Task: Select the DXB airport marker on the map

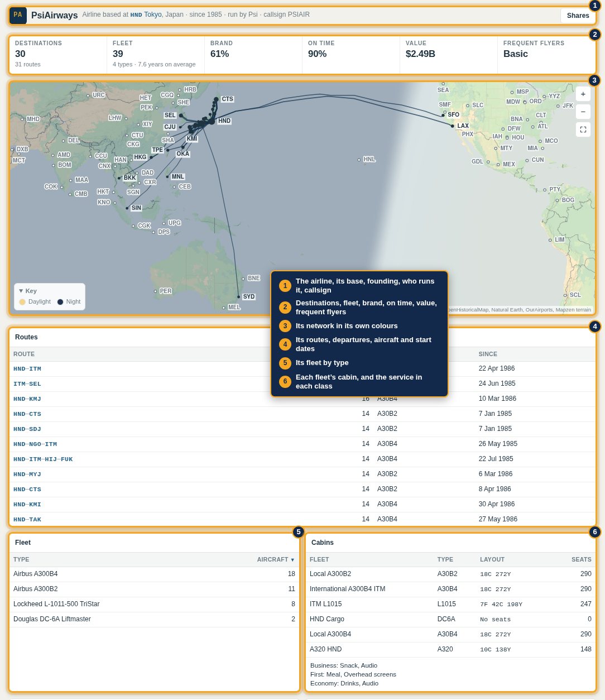Action: [12, 150]
